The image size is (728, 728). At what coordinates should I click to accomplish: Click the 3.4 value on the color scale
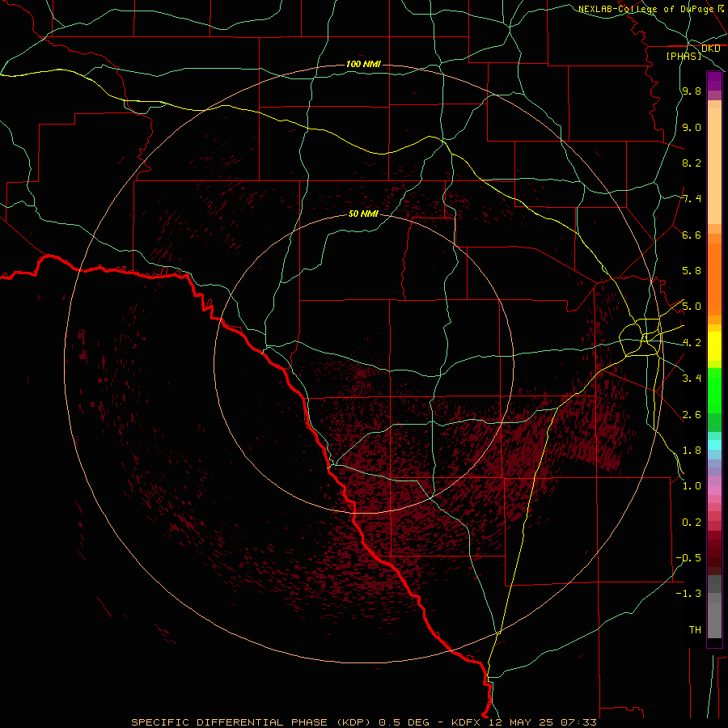tap(692, 379)
